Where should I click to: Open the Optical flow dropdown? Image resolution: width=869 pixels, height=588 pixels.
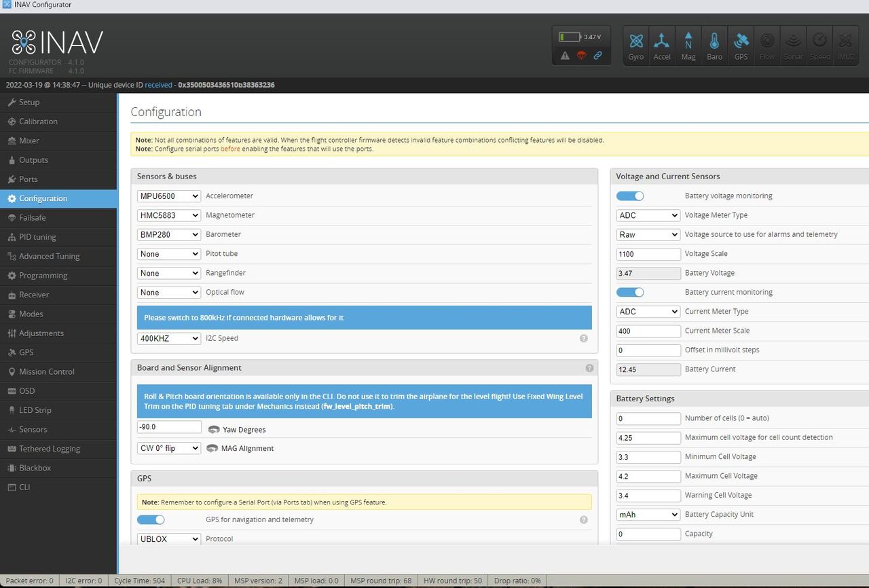(x=169, y=293)
